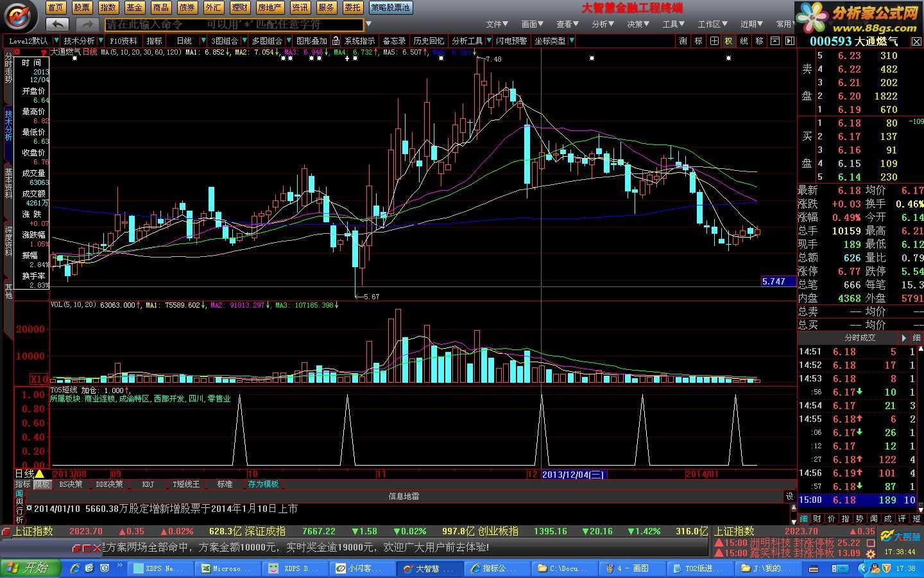Open the 工具 menu
The height and width of the screenshot is (578, 924).
click(673, 24)
